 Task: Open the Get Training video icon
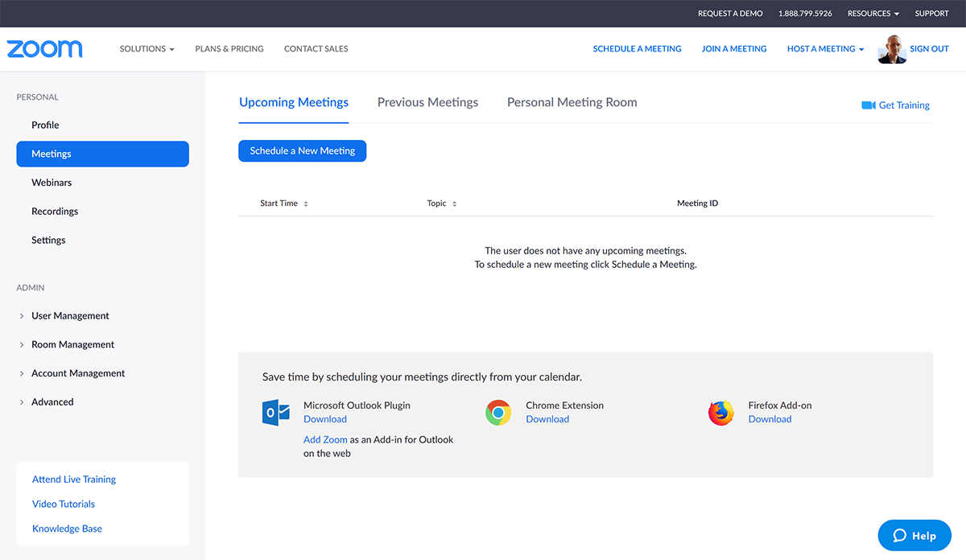tap(869, 105)
